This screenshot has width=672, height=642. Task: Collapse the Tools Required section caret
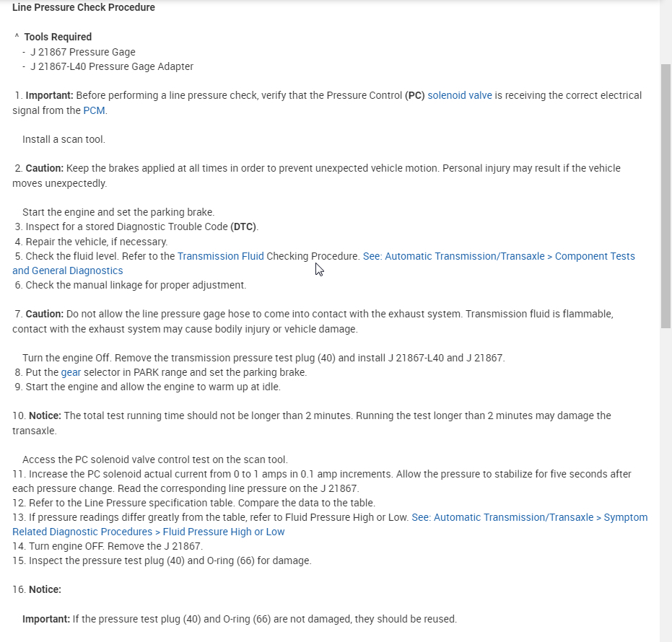(x=17, y=37)
